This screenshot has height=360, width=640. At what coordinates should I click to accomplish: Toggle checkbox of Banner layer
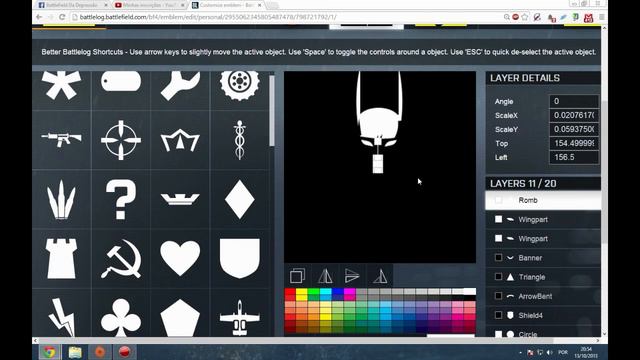click(498, 258)
